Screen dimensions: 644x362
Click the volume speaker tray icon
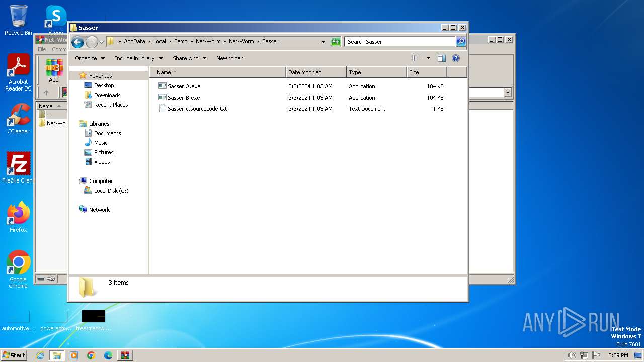(x=572, y=355)
